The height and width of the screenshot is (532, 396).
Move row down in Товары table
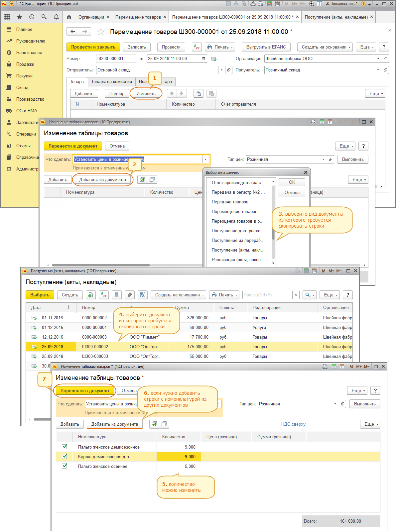[x=182, y=94]
